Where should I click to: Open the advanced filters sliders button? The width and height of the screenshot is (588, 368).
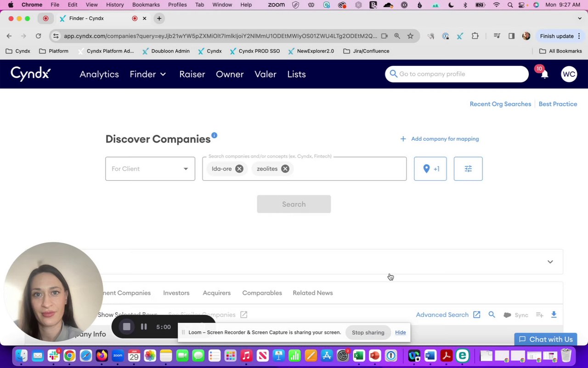coord(468,169)
